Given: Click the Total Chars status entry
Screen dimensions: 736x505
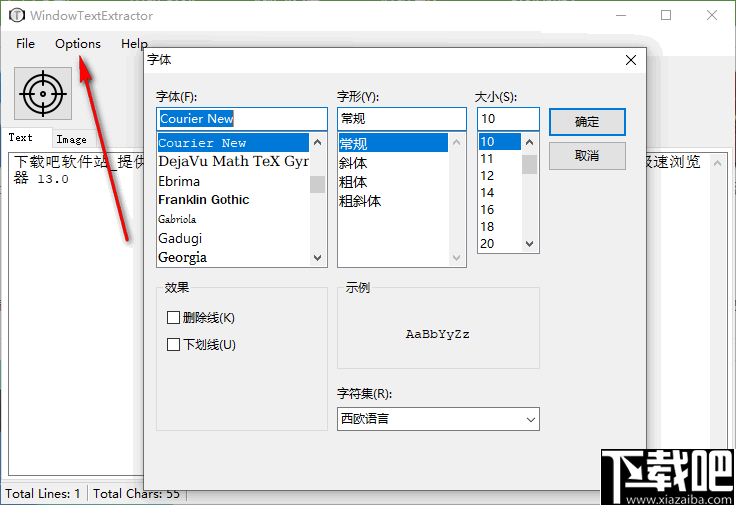Looking at the screenshot, I should tap(137, 494).
